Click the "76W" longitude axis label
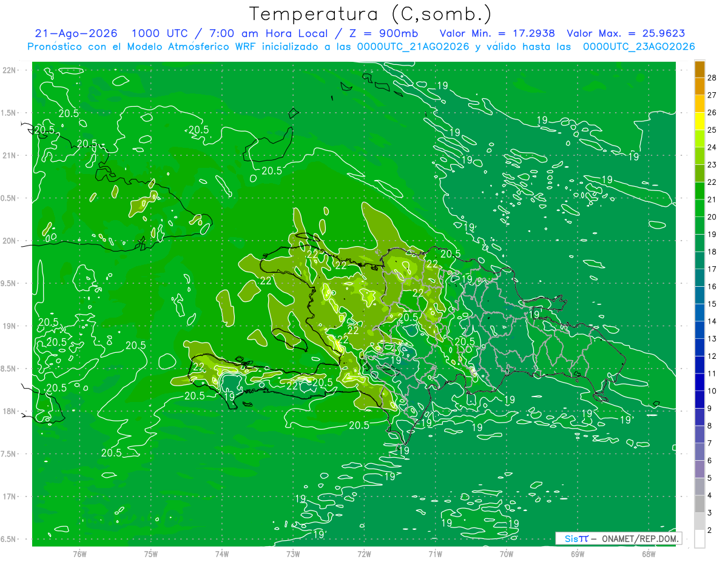The width and height of the screenshot is (728, 562). point(79,554)
